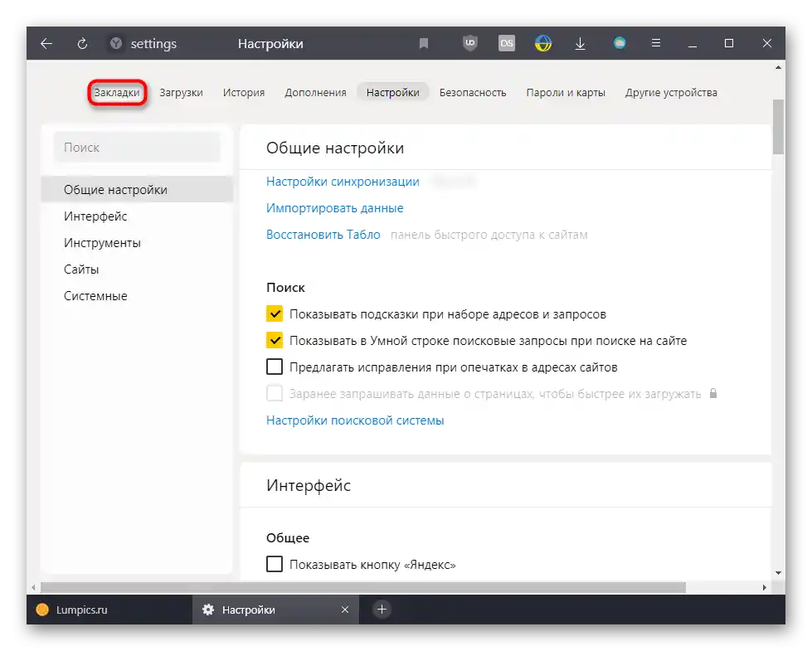Reload the page with refresh icon

82,43
